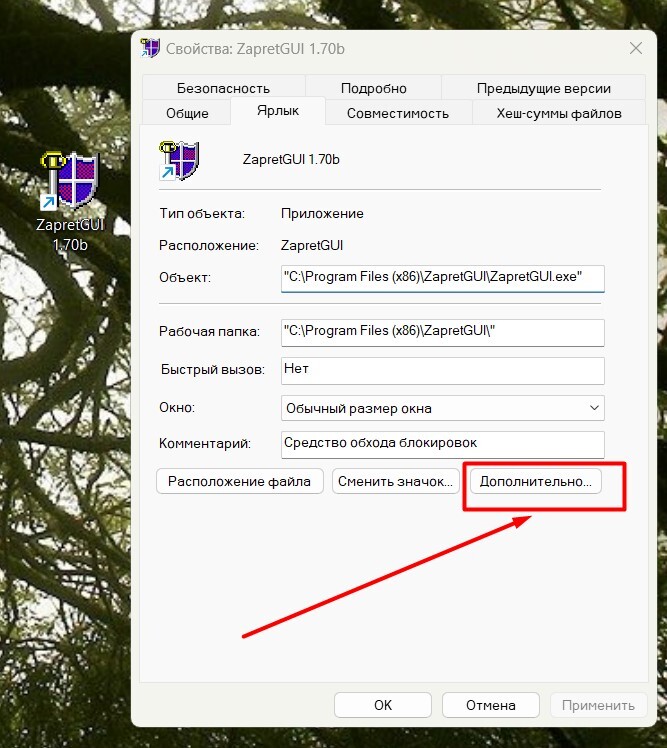Switch to the Безопасность tab
This screenshot has height=748, width=667.
pyautogui.click(x=223, y=88)
